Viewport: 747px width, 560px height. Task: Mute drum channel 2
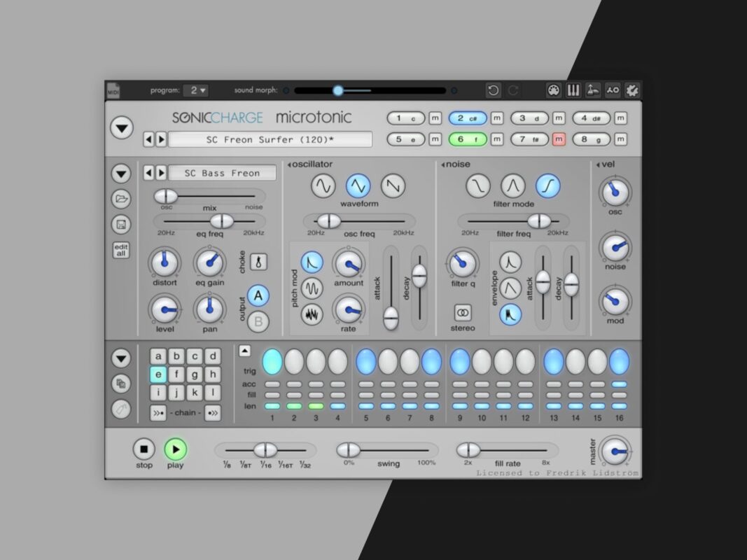pyautogui.click(x=497, y=118)
